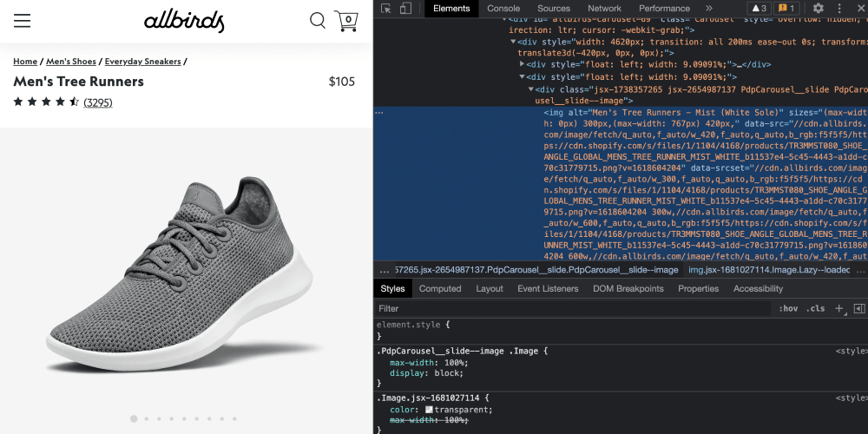
Task: Switch to the Sources tab
Action: [554, 9]
